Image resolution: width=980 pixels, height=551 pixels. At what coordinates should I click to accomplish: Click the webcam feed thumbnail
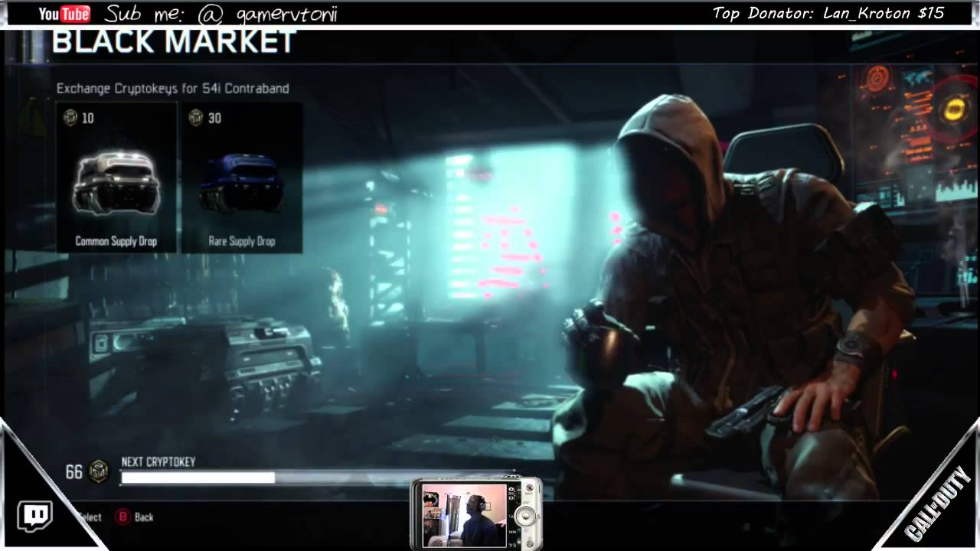pos(465,515)
